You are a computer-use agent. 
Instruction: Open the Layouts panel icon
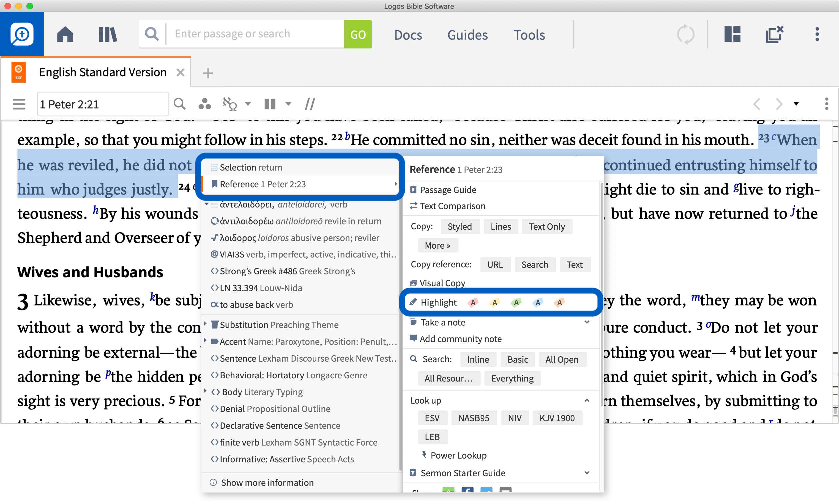732,34
